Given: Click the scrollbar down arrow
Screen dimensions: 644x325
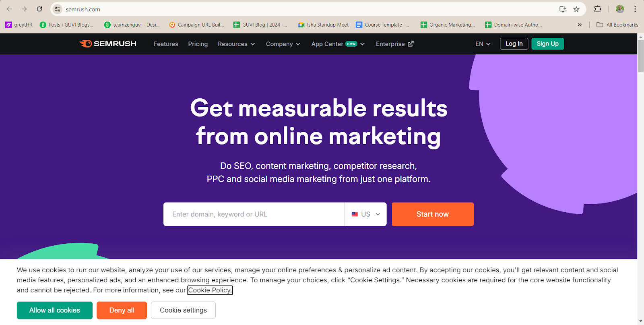Looking at the screenshot, I should click(x=641, y=322).
